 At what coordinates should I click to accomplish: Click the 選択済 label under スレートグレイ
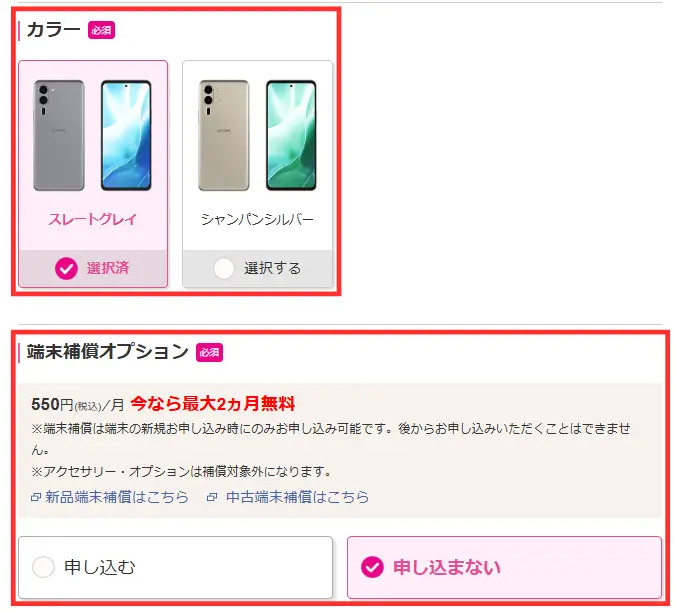click(108, 268)
